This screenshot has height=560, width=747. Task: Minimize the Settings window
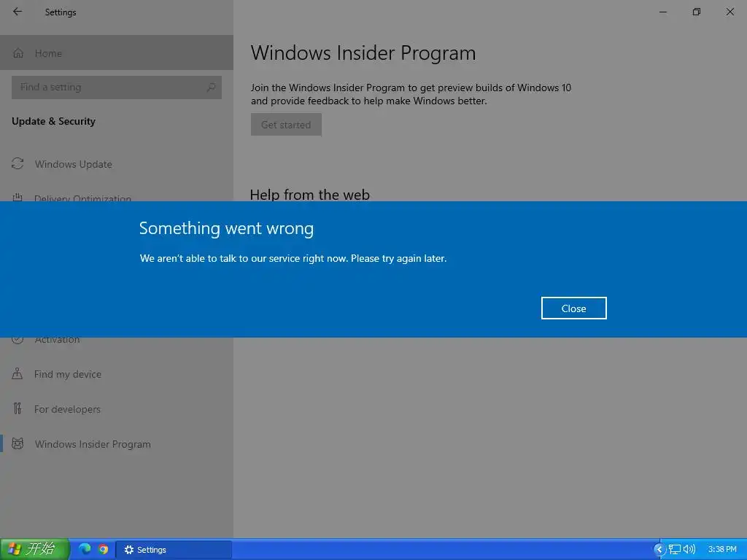(x=662, y=12)
